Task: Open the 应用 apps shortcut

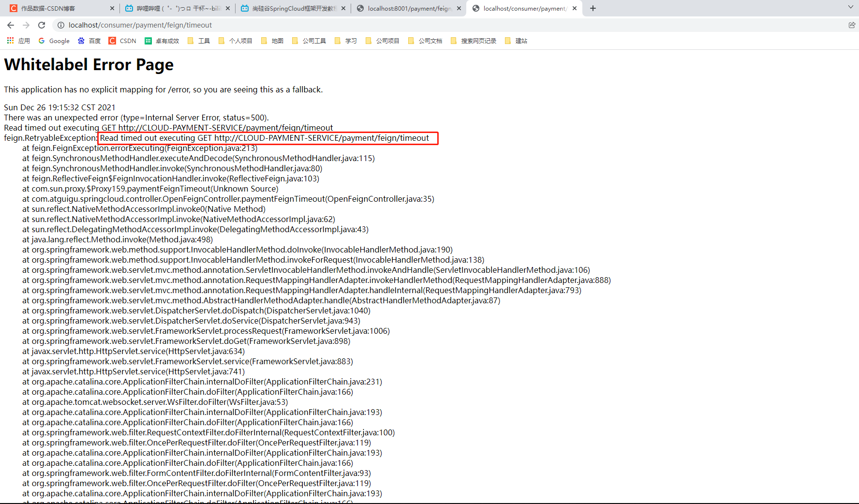Action: coord(18,41)
